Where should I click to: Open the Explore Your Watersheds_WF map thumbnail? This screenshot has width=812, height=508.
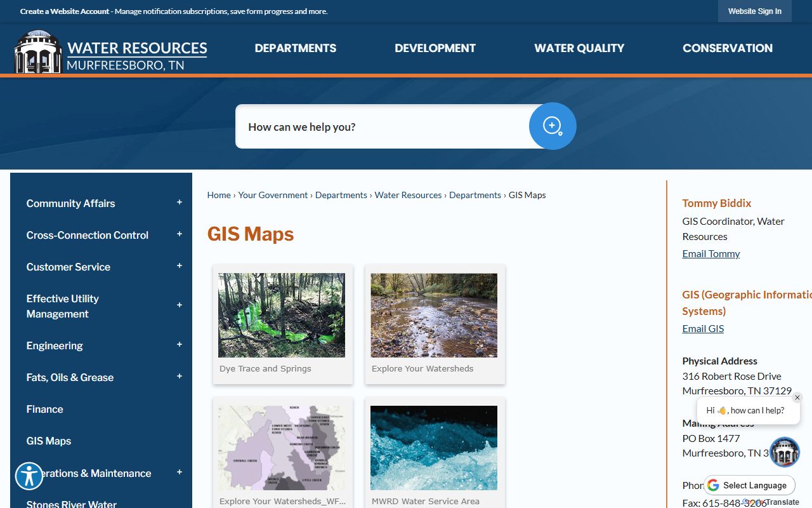282,448
